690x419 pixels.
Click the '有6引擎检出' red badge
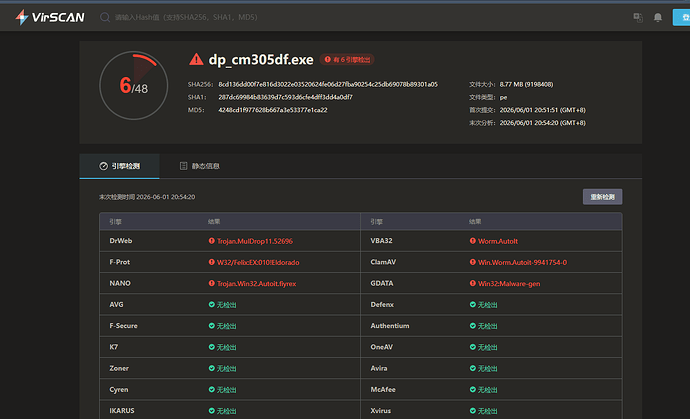[x=347, y=59]
